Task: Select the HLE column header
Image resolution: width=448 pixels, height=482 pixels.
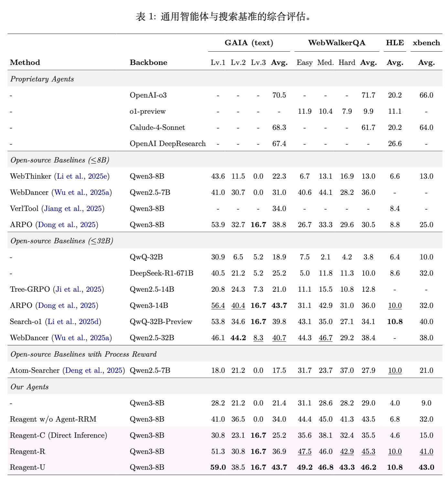Action: pyautogui.click(x=395, y=43)
